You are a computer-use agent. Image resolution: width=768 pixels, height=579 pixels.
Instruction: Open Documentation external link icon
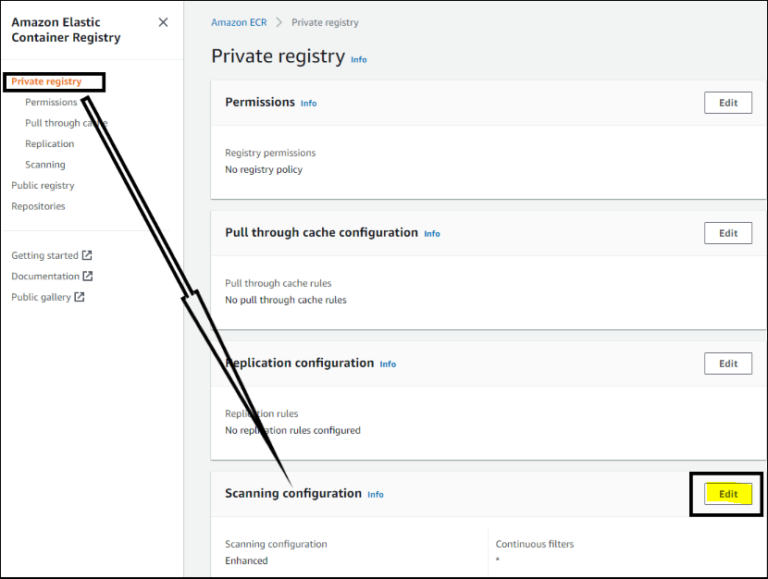pos(88,276)
